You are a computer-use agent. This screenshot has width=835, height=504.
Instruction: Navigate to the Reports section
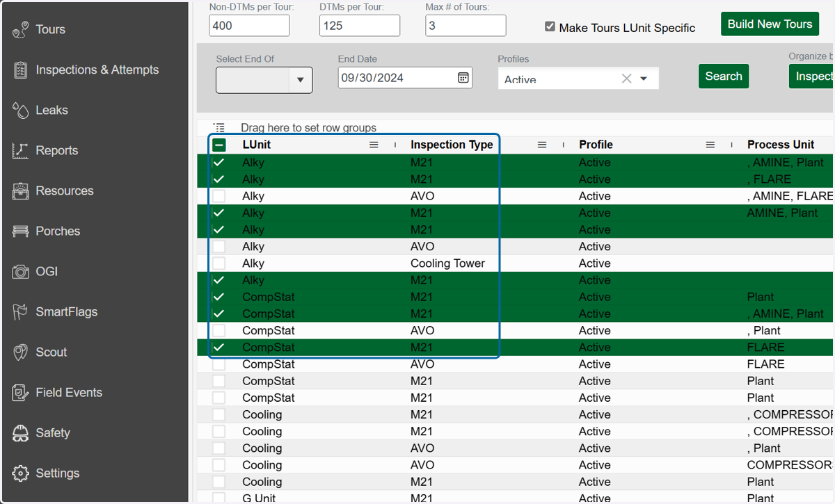56,150
